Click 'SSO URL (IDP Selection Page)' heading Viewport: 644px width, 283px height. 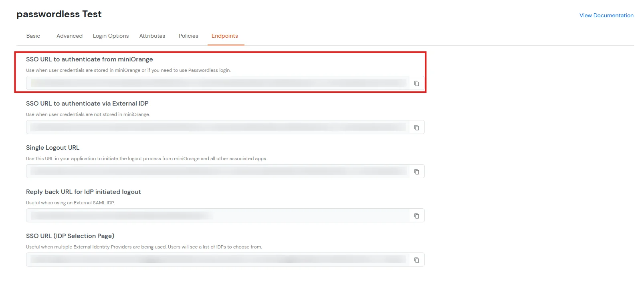pyautogui.click(x=70, y=236)
